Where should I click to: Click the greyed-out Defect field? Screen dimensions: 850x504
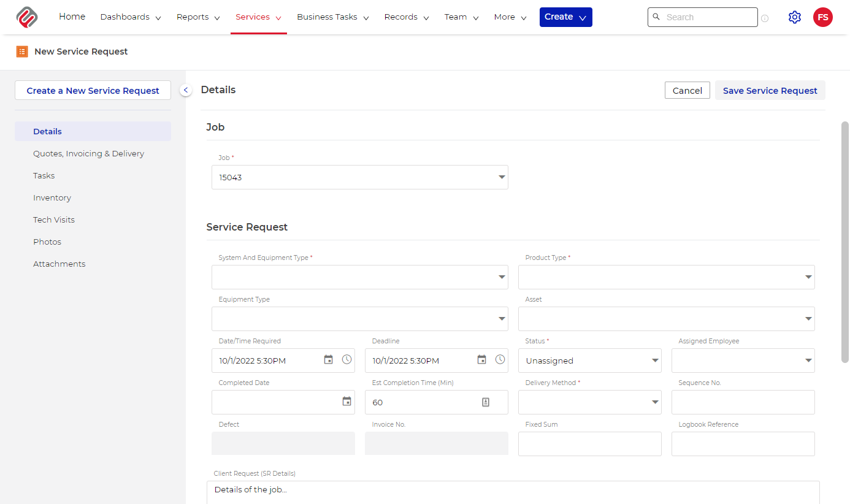pos(283,443)
